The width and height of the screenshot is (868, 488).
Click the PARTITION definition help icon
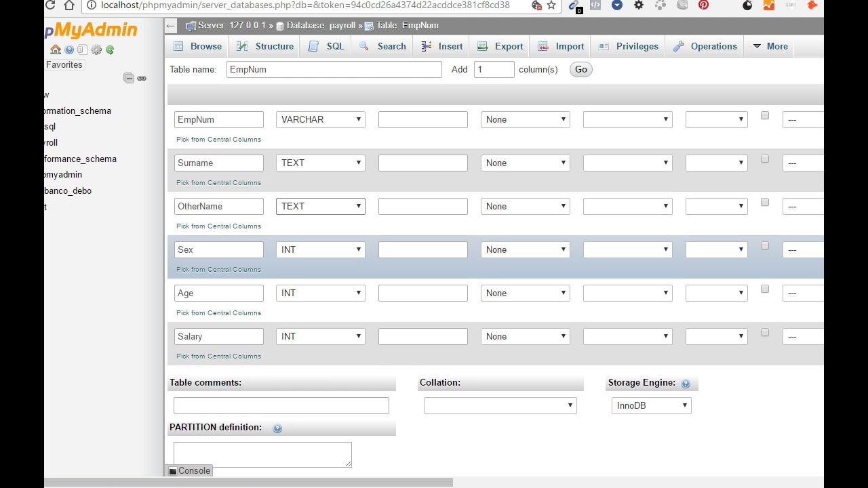click(x=277, y=428)
